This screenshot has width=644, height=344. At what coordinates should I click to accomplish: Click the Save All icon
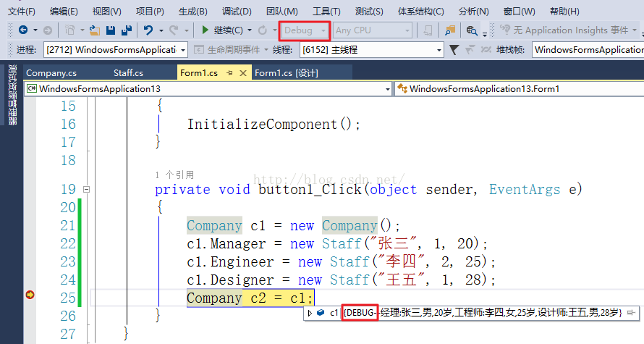pyautogui.click(x=127, y=30)
